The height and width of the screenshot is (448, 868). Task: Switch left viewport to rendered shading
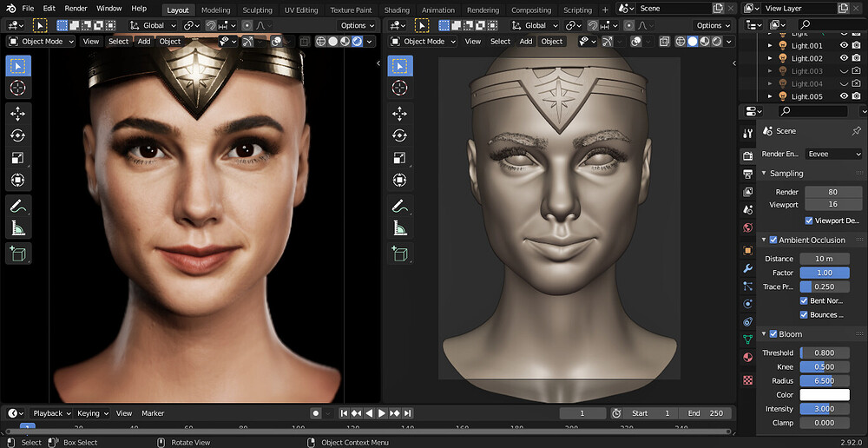point(357,41)
